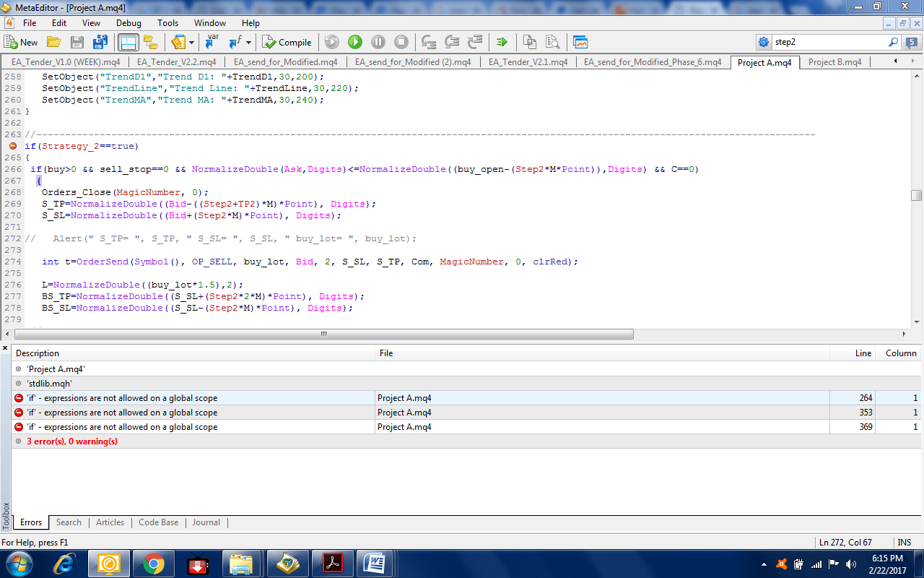
Task: Switch to the Project B.mq4 tab
Action: (x=834, y=62)
